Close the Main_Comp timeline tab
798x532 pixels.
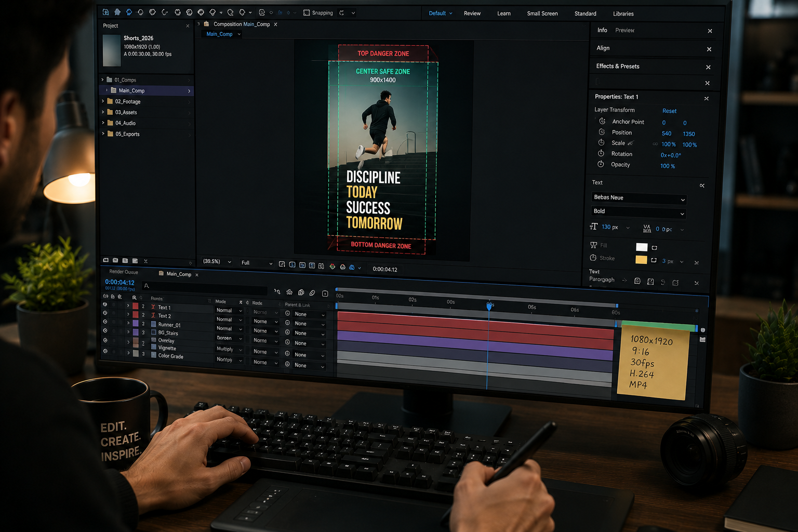pyautogui.click(x=197, y=275)
